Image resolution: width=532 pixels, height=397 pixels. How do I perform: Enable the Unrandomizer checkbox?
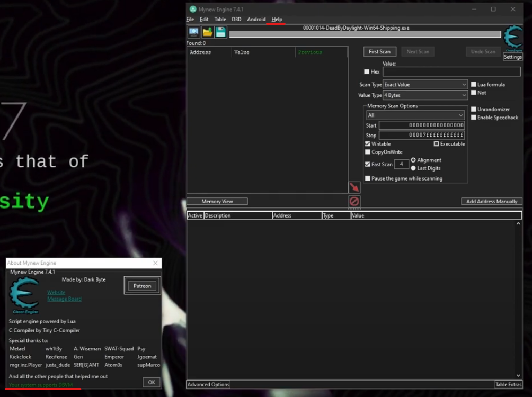click(474, 109)
